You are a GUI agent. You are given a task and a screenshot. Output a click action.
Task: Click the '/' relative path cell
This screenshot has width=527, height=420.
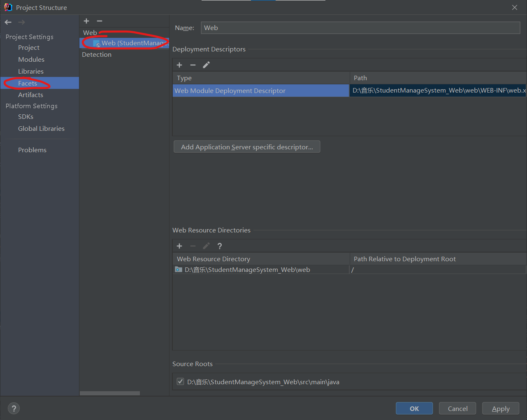click(x=438, y=270)
